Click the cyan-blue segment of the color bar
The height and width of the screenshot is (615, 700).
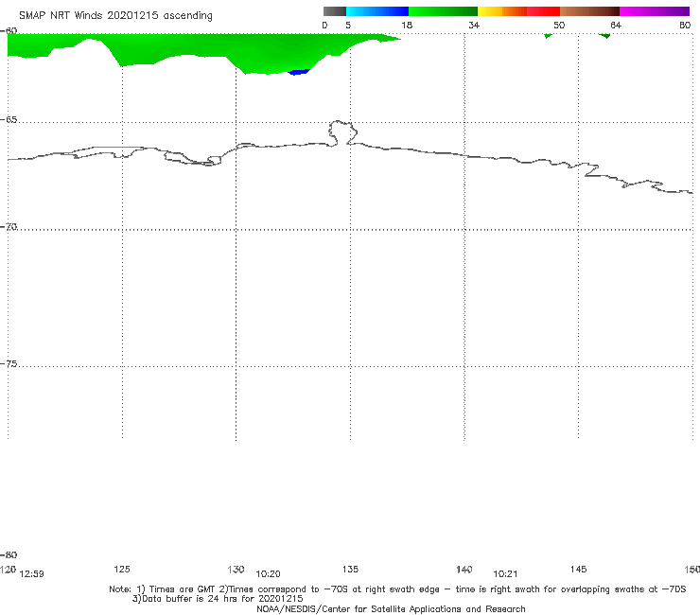click(x=377, y=11)
